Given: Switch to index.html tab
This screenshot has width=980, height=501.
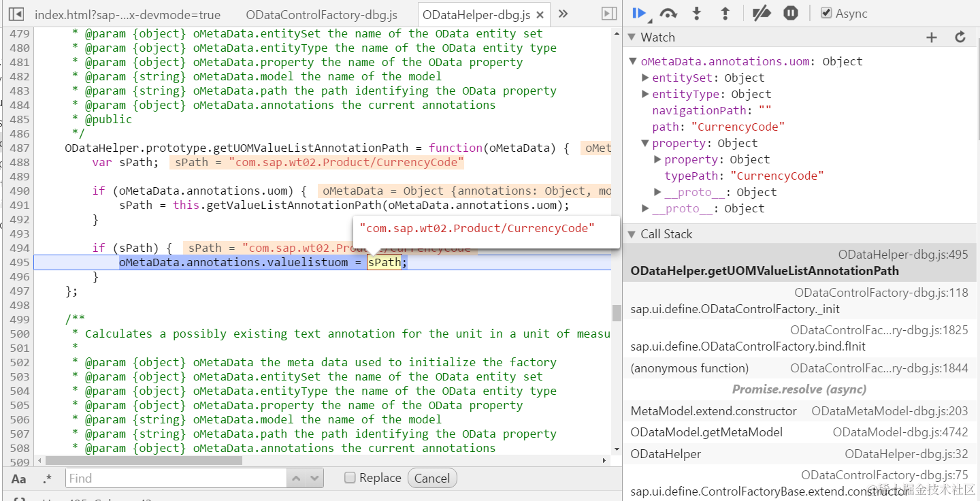Looking at the screenshot, I should 127,14.
